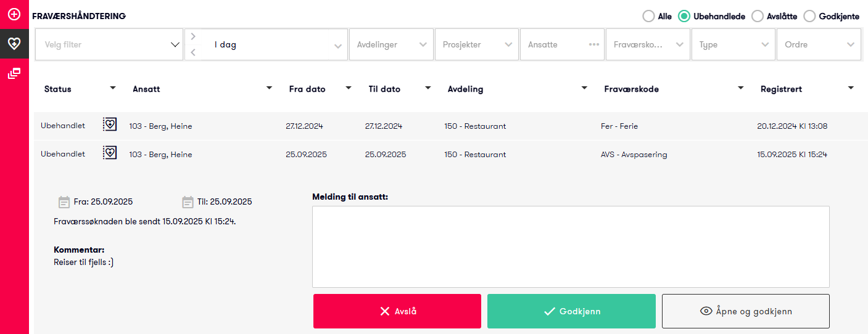Open the Fraværskode column header menu
Viewport: 868px width, 334px height.
[740, 88]
